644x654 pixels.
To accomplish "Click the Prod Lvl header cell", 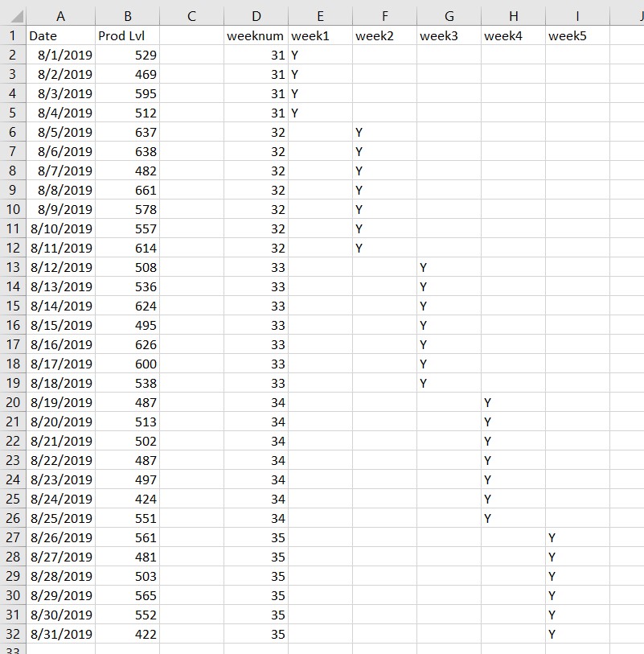I will [127, 35].
